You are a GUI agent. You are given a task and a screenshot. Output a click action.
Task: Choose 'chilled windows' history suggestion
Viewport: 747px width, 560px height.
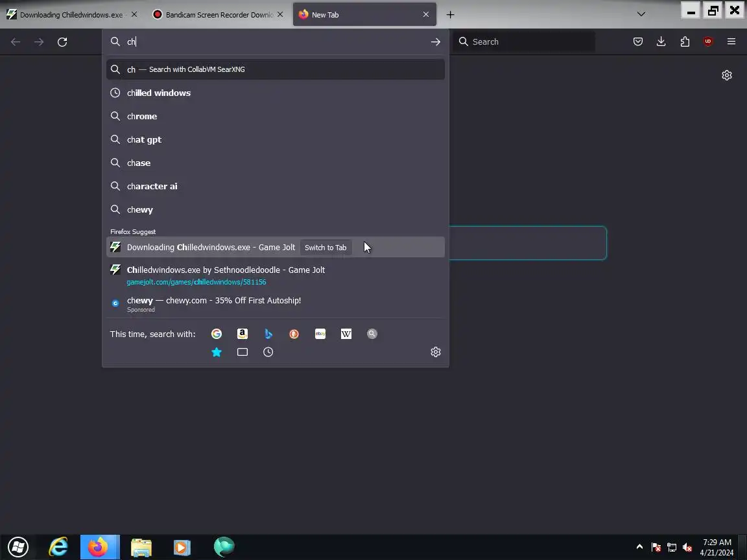[x=276, y=93]
